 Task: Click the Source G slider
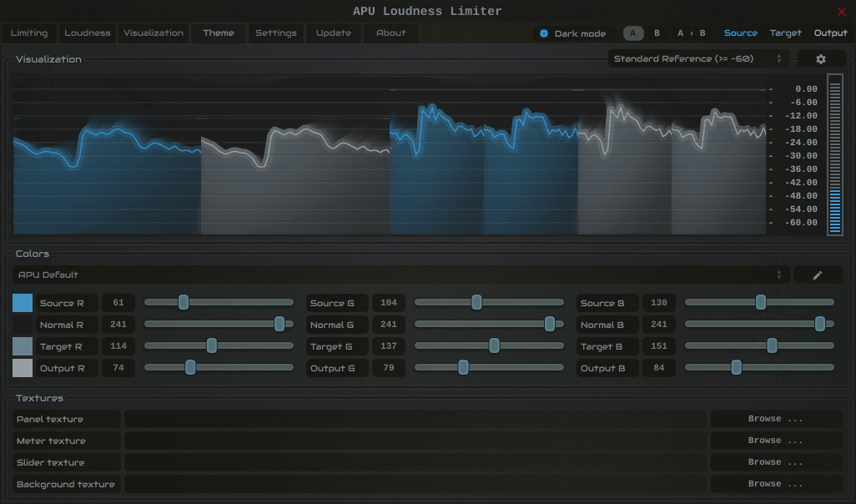coord(489,303)
